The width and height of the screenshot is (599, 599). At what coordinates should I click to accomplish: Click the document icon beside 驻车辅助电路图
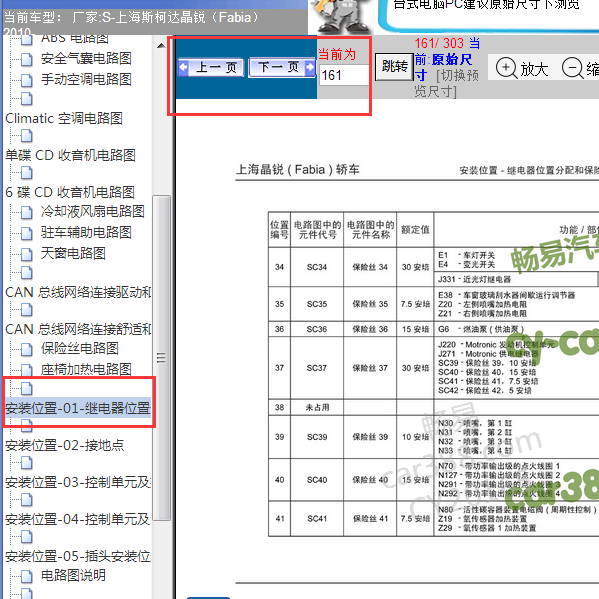26,233
